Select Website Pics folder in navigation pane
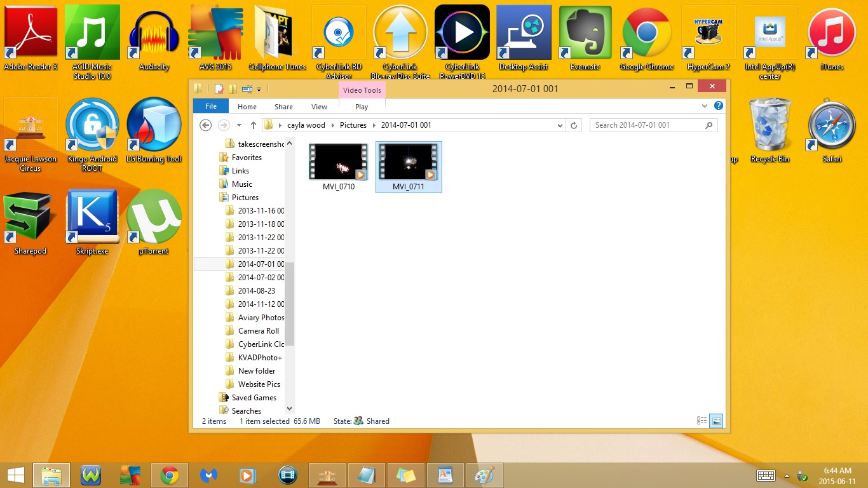 259,384
